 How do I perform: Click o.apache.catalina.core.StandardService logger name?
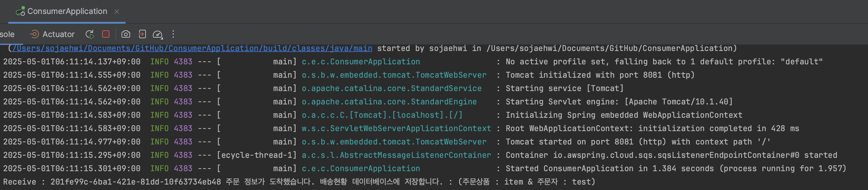point(391,88)
